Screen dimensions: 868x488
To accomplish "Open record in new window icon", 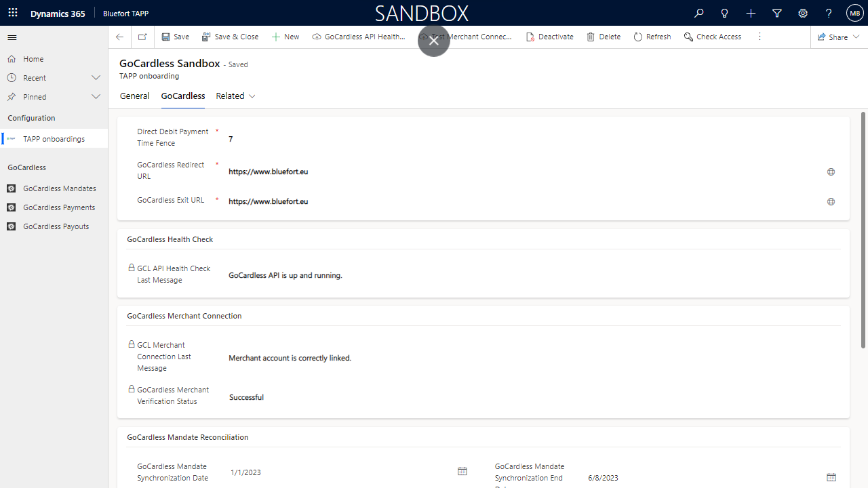I will pyautogui.click(x=142, y=37).
